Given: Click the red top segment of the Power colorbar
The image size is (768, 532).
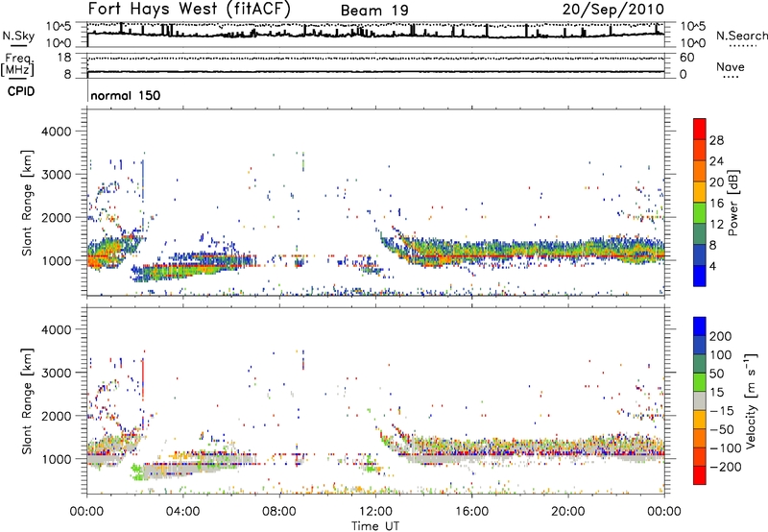Looking at the screenshot, I should [700, 129].
